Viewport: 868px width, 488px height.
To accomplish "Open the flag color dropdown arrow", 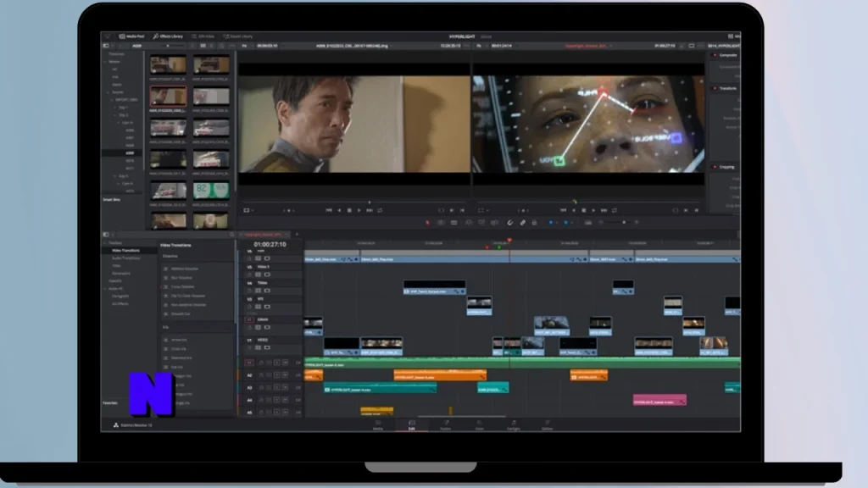I will coord(556,223).
